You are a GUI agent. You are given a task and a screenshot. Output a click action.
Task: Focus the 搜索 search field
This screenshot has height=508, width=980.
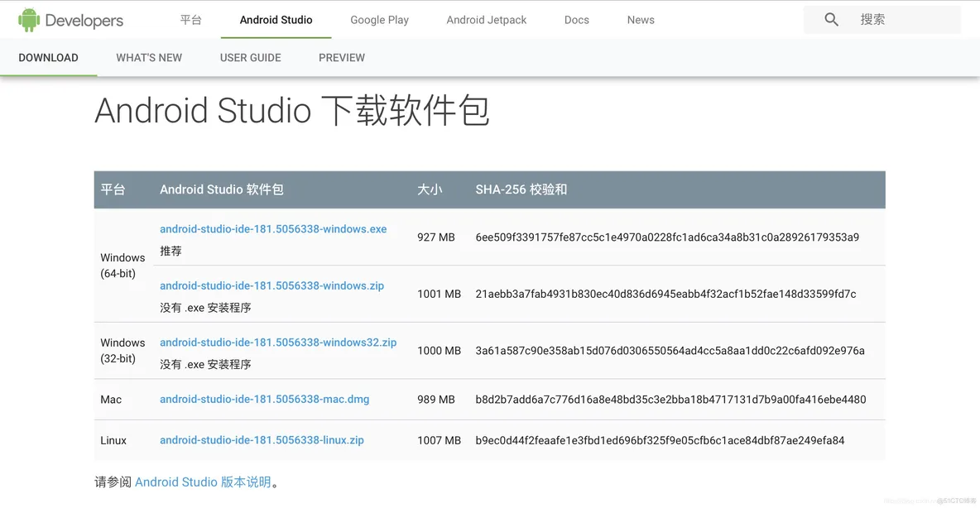coord(882,19)
